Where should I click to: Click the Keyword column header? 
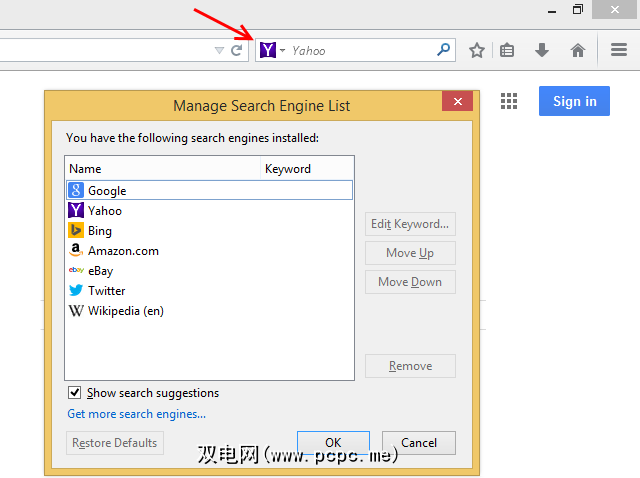307,169
